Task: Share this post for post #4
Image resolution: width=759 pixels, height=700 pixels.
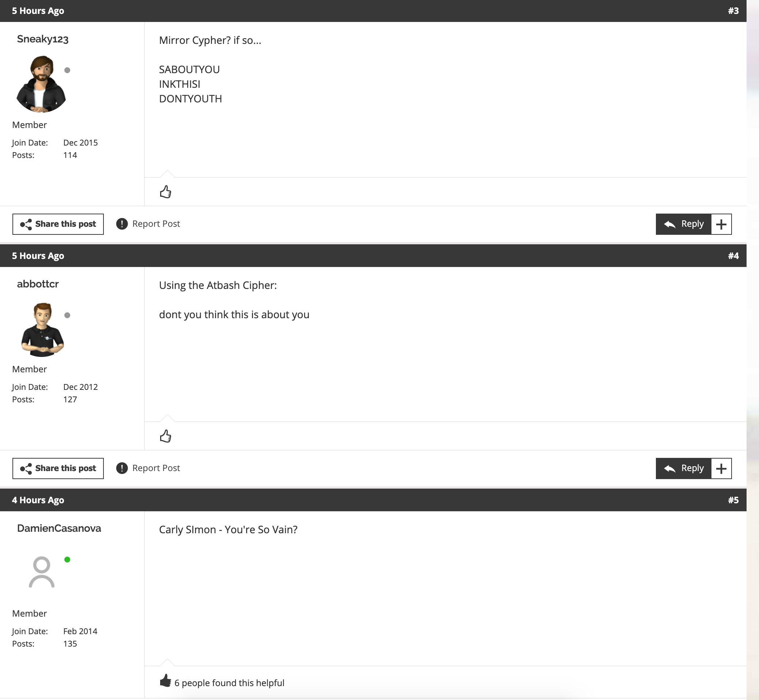Action: pos(58,468)
